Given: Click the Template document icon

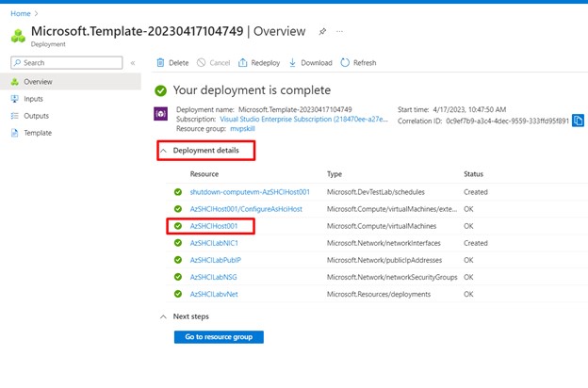Looking at the screenshot, I should coord(15,133).
